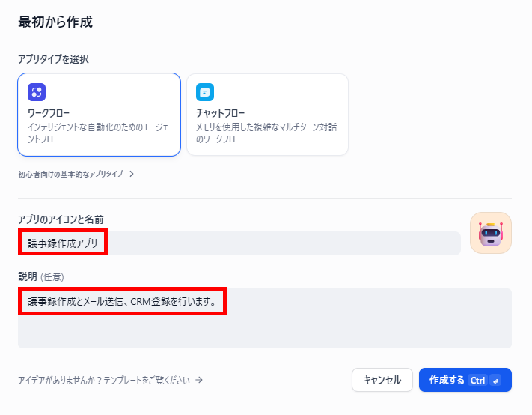Click the Ctrl badge on the Create button

pos(477,381)
